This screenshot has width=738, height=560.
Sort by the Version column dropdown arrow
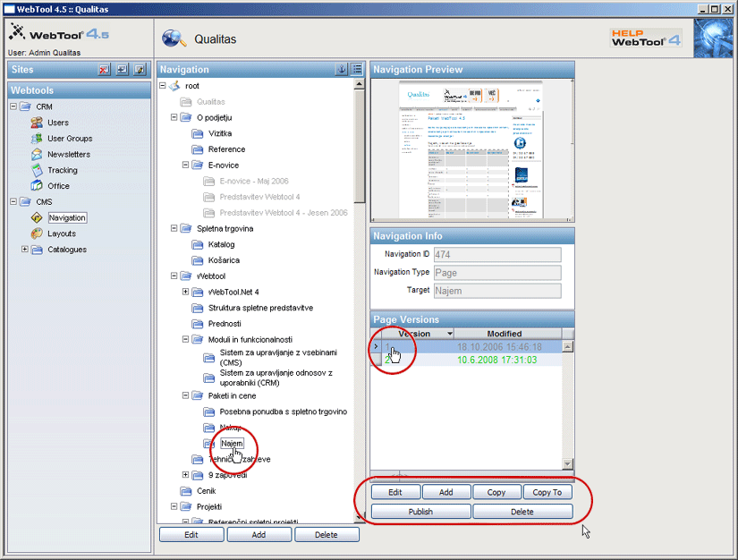[x=449, y=334]
